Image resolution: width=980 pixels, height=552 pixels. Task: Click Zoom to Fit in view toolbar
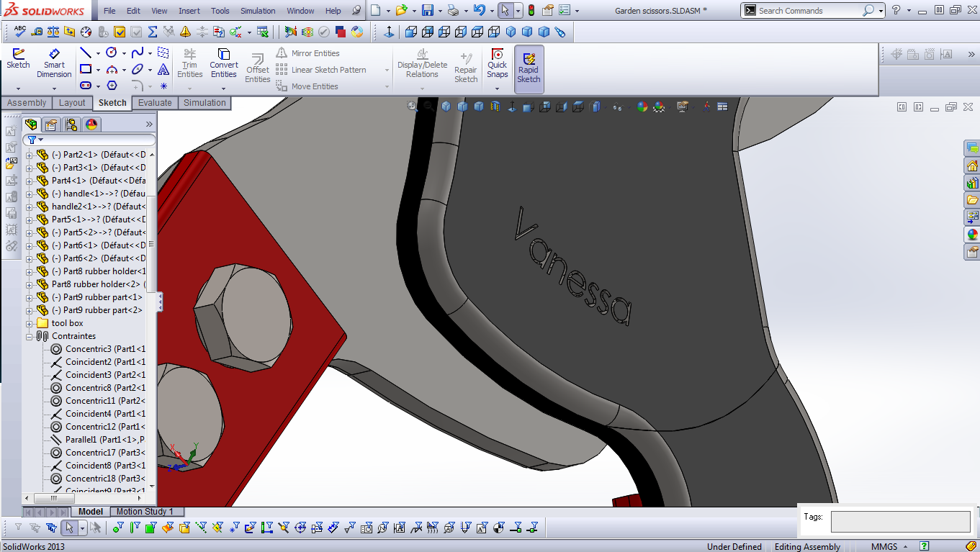(413, 107)
